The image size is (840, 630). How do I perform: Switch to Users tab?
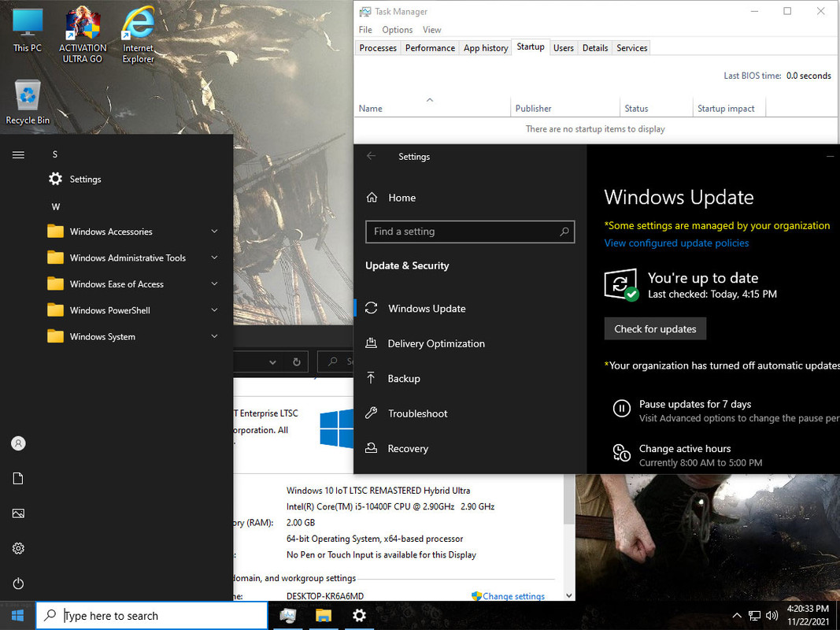[x=563, y=48]
